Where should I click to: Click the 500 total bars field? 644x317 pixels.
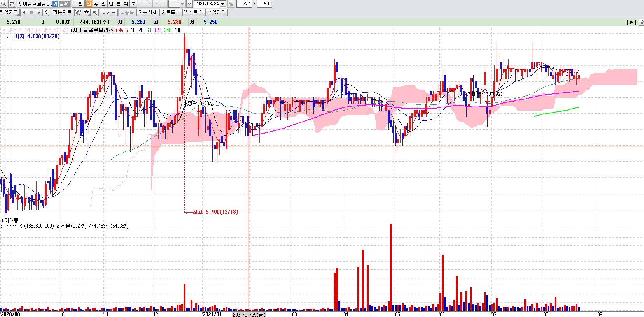(265, 4)
